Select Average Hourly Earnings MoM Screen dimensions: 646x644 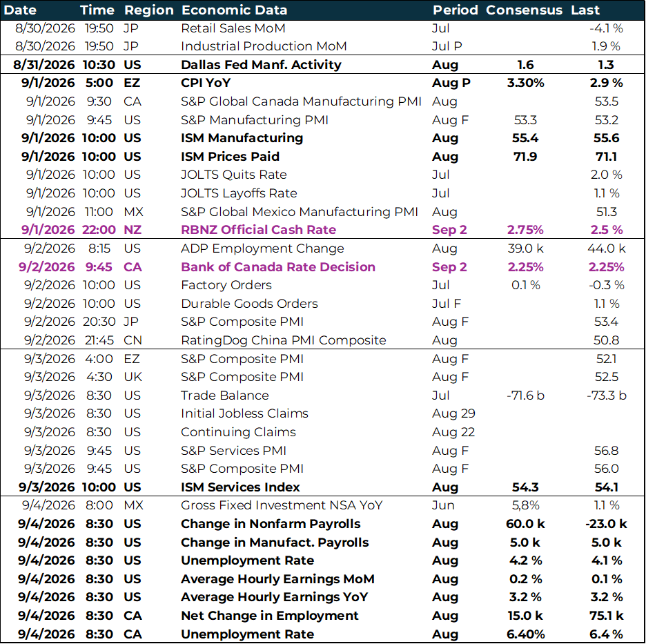click(277, 579)
